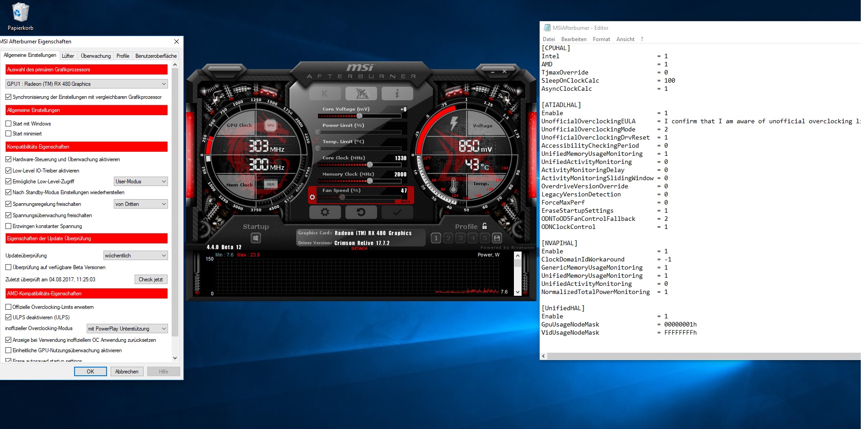This screenshot has height=429, width=868.
Task: Toggle 'ULPS deaktivieren (ULPS)' checkbox
Action: 8,317
